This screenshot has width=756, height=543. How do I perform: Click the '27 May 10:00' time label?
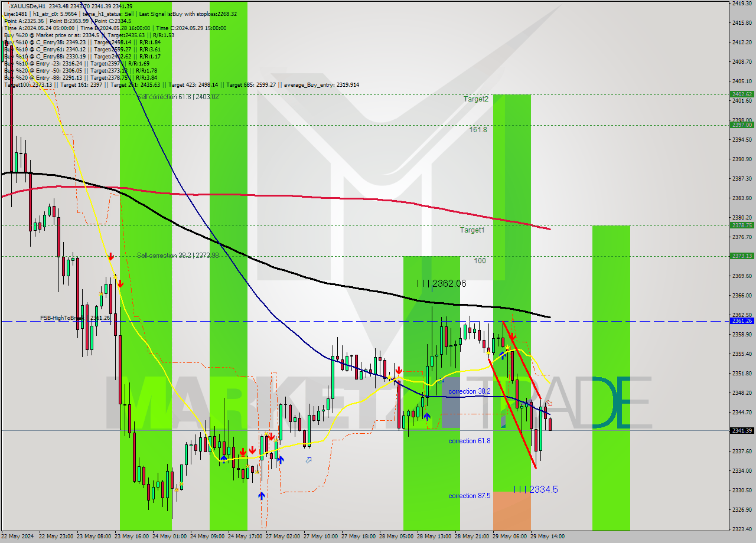click(320, 537)
